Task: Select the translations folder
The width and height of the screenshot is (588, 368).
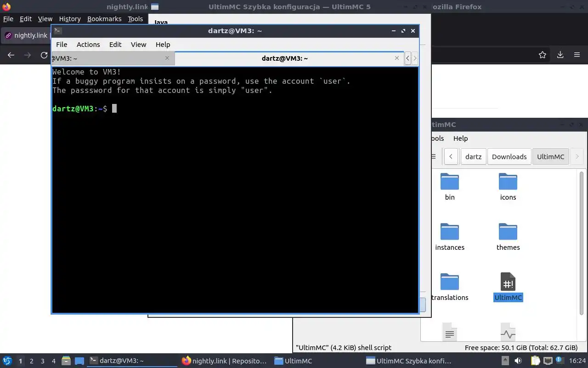Action: coord(450,287)
